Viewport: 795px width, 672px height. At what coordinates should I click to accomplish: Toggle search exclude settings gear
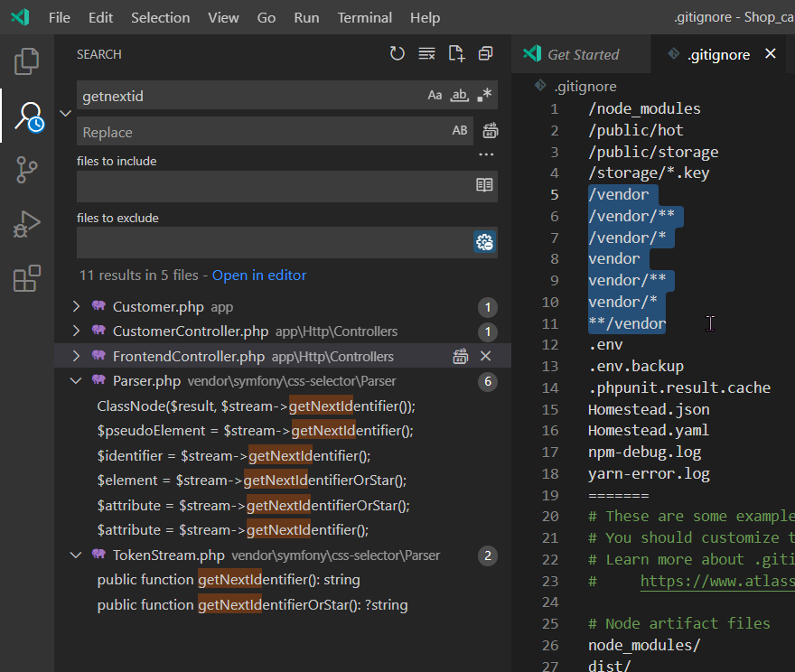point(484,242)
